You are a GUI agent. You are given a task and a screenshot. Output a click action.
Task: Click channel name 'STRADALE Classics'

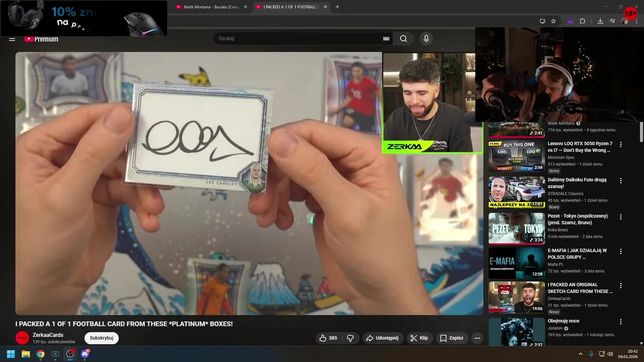coord(566,194)
